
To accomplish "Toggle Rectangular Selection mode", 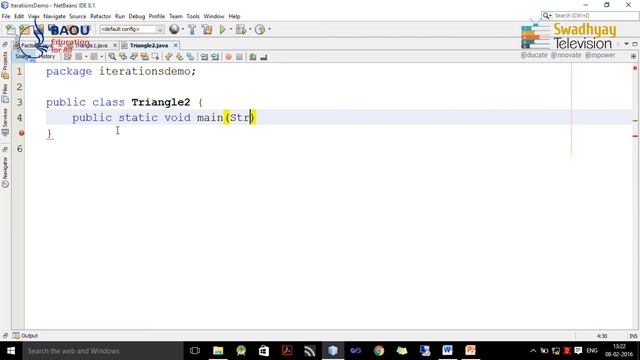I will click(x=155, y=57).
